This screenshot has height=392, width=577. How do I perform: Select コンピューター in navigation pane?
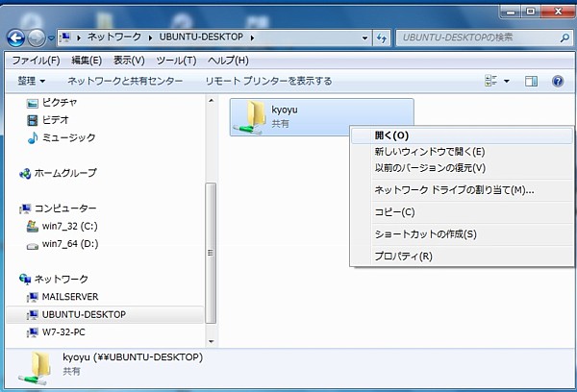[x=65, y=208]
